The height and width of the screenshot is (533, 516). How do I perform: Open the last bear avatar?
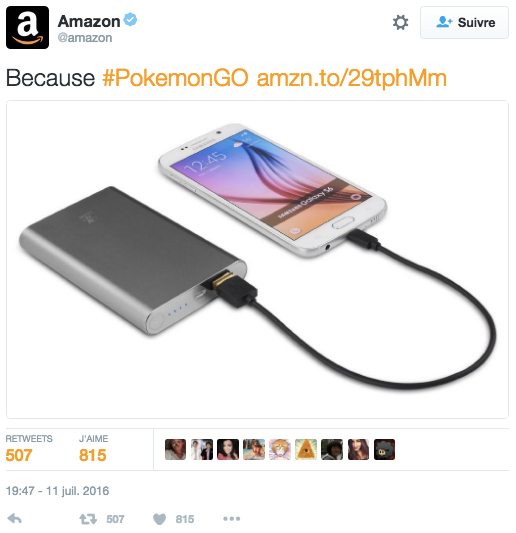tap(384, 449)
